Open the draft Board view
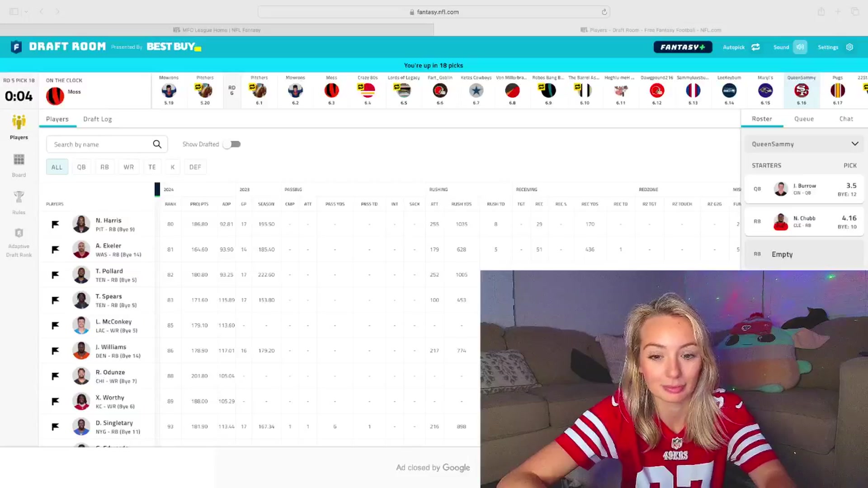 pyautogui.click(x=19, y=164)
